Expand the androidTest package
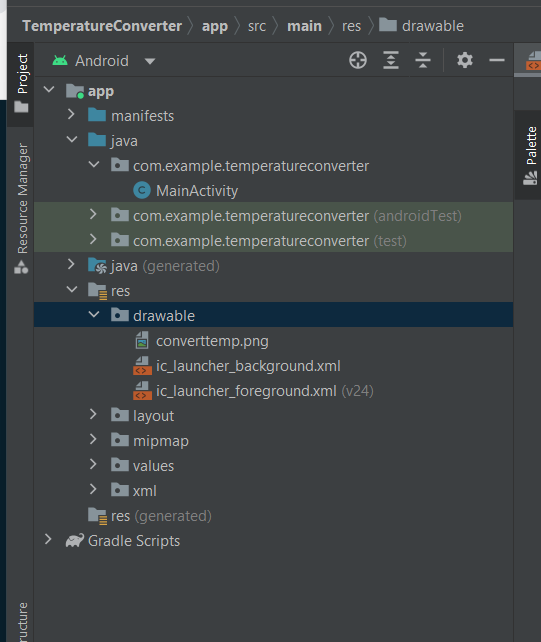The height and width of the screenshot is (642, 541). pyautogui.click(x=93, y=215)
